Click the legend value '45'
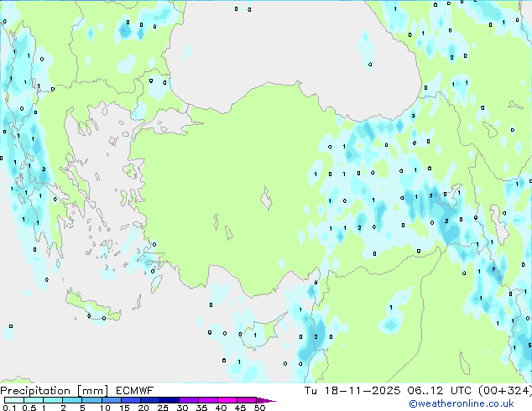The image size is (532, 411). click(x=240, y=408)
